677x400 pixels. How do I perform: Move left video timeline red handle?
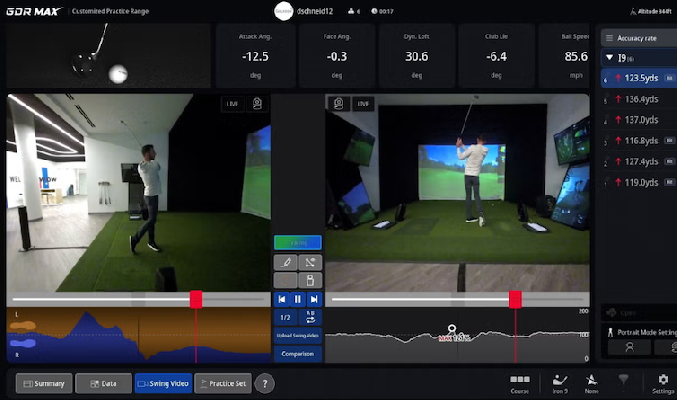pyautogui.click(x=196, y=299)
